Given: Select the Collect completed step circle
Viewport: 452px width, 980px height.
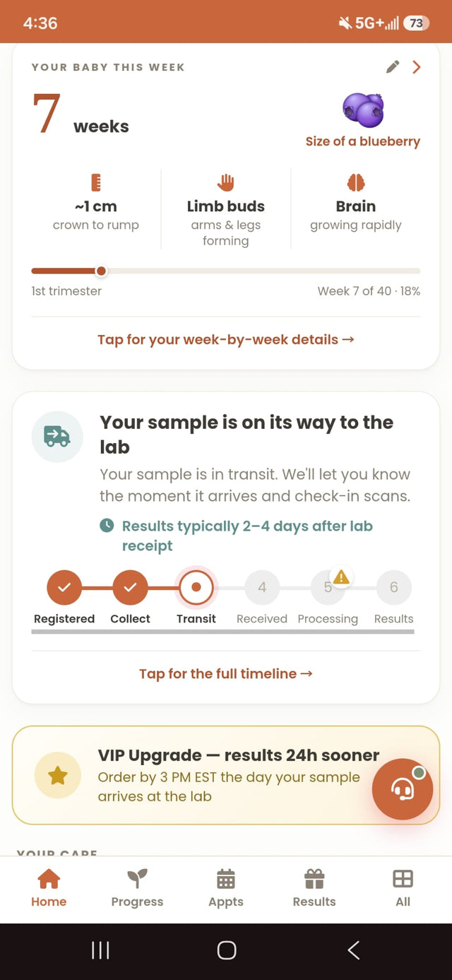Looking at the screenshot, I should [130, 587].
